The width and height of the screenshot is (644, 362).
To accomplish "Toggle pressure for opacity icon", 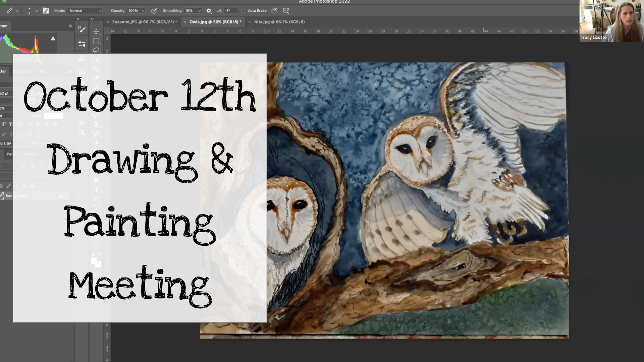I will pos(154,11).
